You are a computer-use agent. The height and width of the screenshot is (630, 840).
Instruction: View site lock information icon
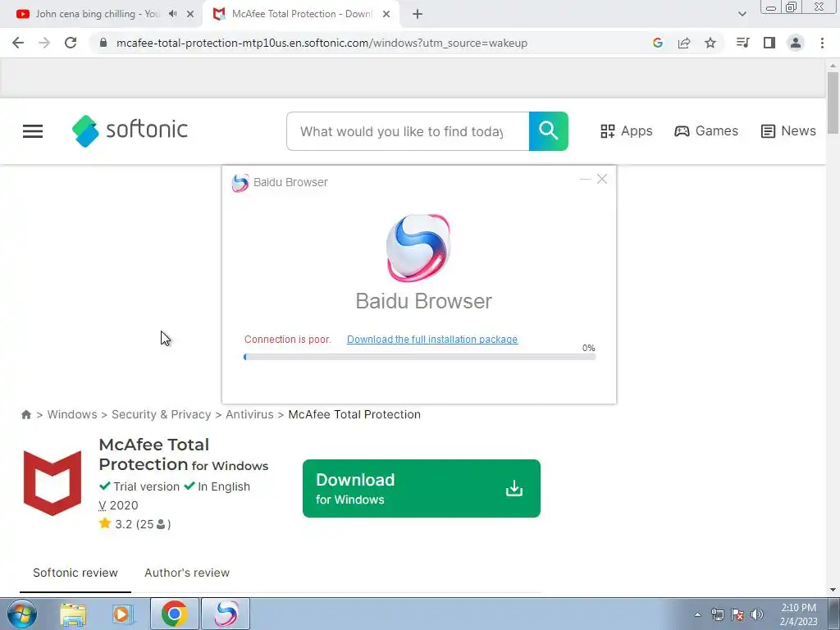pyautogui.click(x=103, y=43)
